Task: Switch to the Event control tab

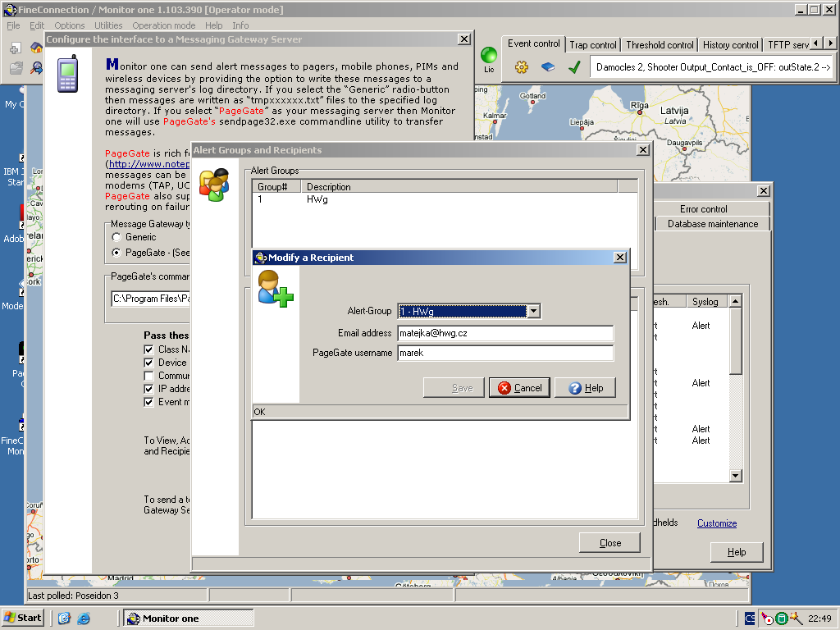Action: 533,44
